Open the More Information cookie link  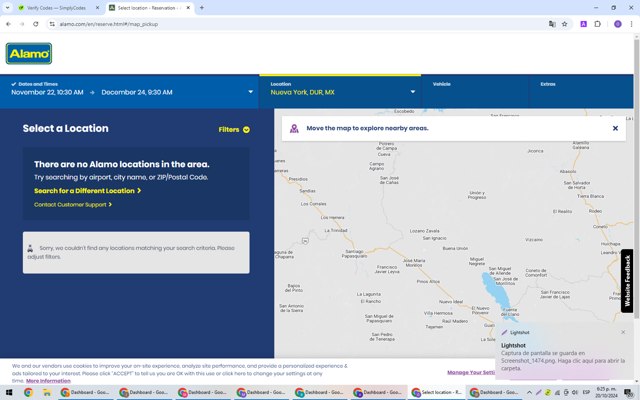tap(48, 381)
